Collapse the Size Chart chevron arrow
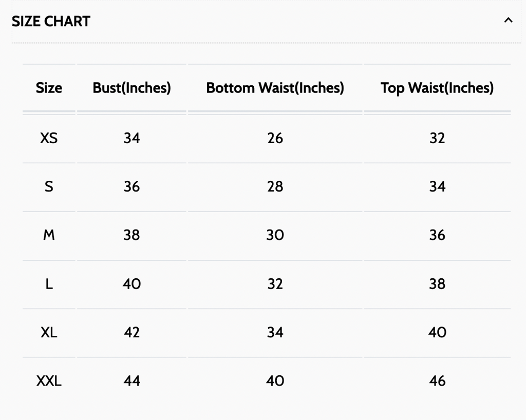This screenshot has height=420, width=526. (508, 21)
